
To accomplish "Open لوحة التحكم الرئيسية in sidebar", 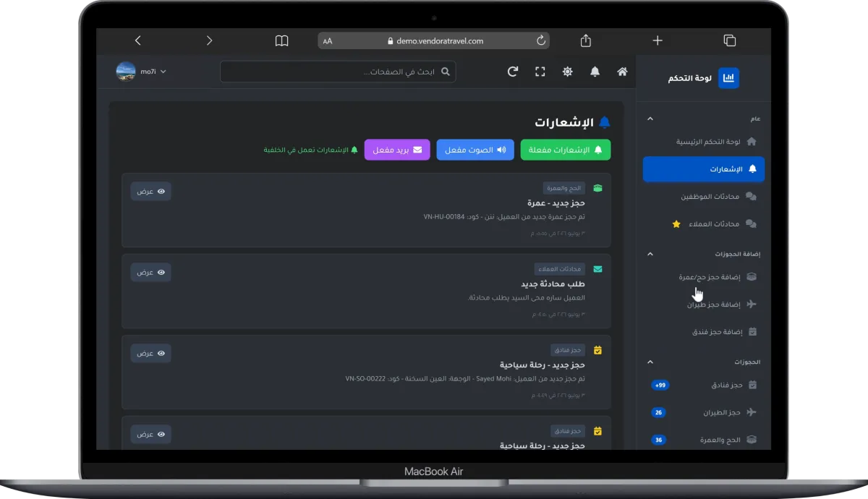I will coord(704,142).
